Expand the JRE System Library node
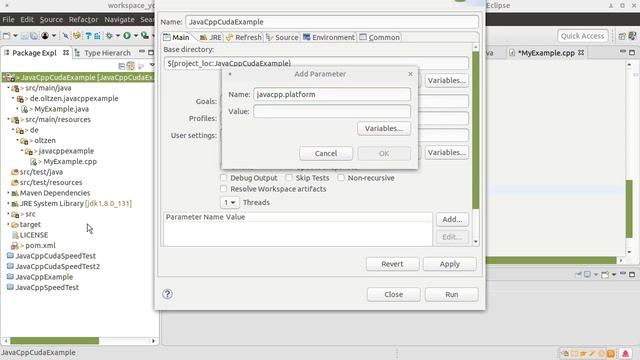The width and height of the screenshot is (640, 360). click(x=8, y=203)
